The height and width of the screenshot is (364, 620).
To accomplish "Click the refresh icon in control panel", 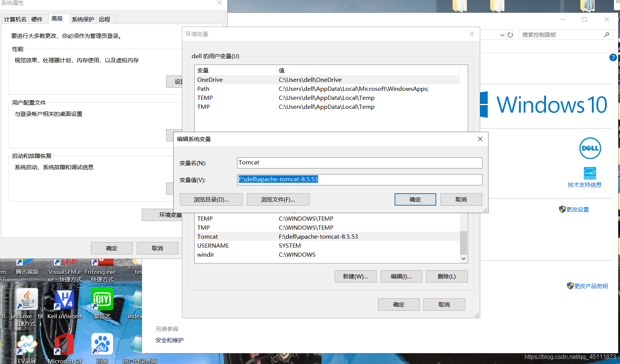I will tap(510, 35).
